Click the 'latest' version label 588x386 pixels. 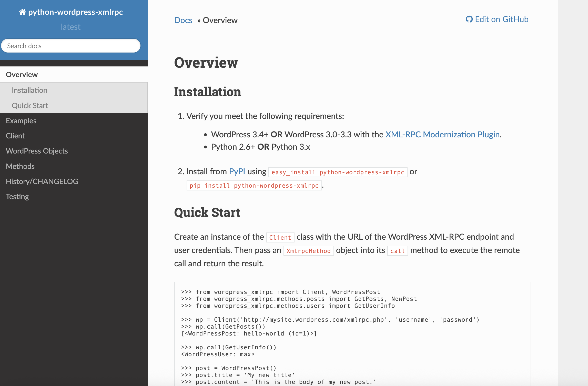tap(70, 27)
